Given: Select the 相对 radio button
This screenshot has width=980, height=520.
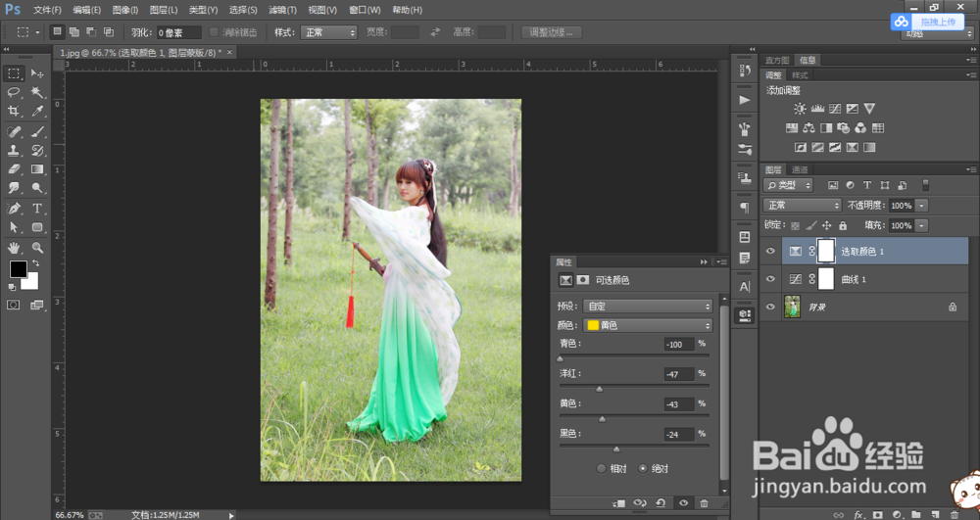Looking at the screenshot, I should coord(601,468).
